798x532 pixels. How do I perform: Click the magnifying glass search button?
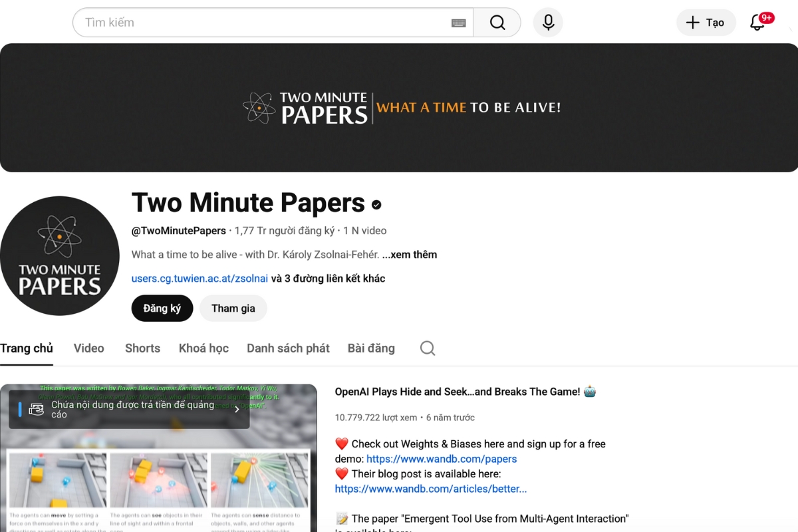click(x=497, y=23)
